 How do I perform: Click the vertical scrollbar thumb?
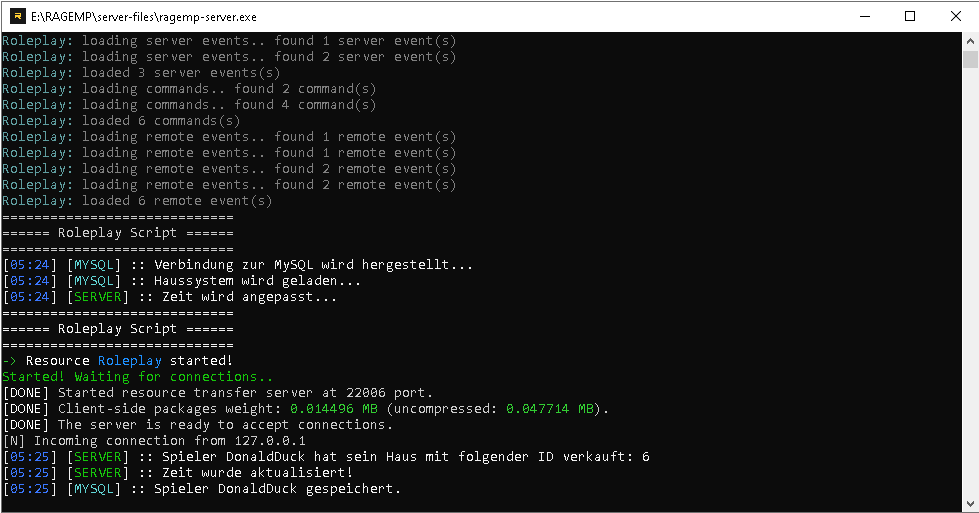coord(970,59)
